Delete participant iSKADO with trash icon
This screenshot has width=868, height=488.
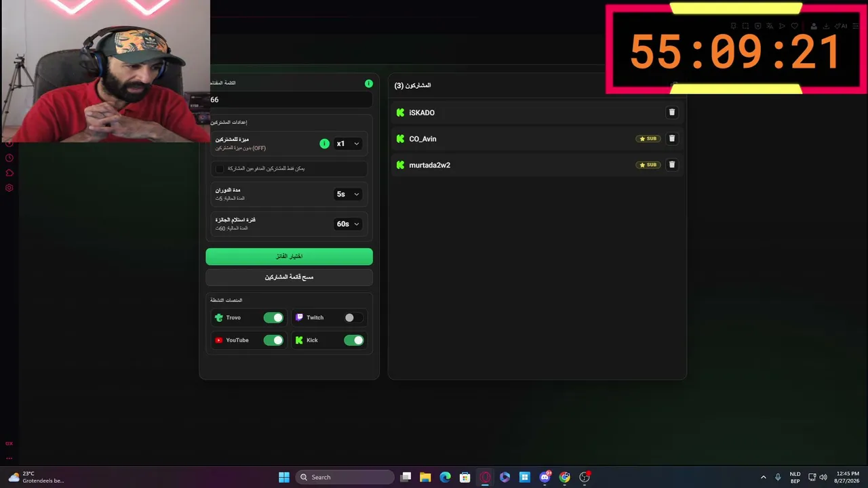(x=672, y=113)
